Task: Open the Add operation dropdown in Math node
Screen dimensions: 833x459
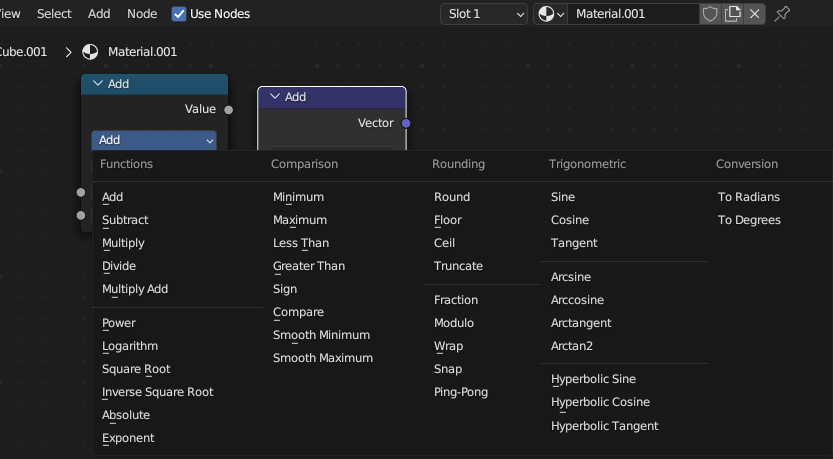Action: (154, 140)
